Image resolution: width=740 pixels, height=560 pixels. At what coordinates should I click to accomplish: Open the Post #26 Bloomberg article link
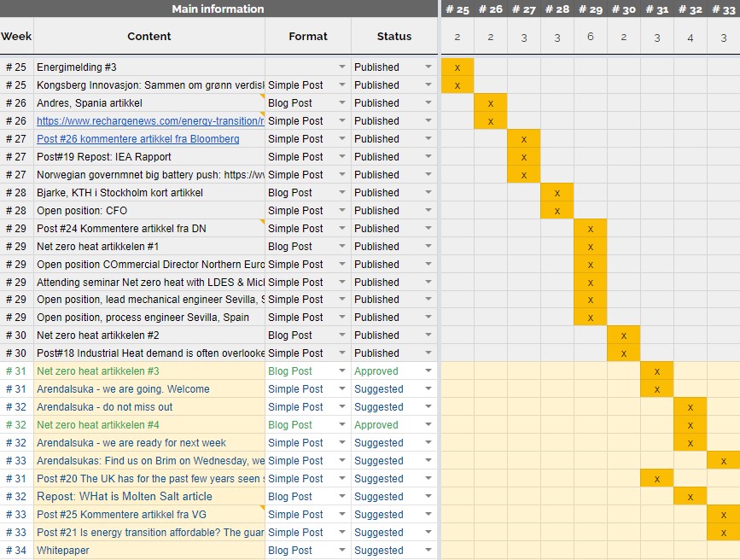point(137,139)
